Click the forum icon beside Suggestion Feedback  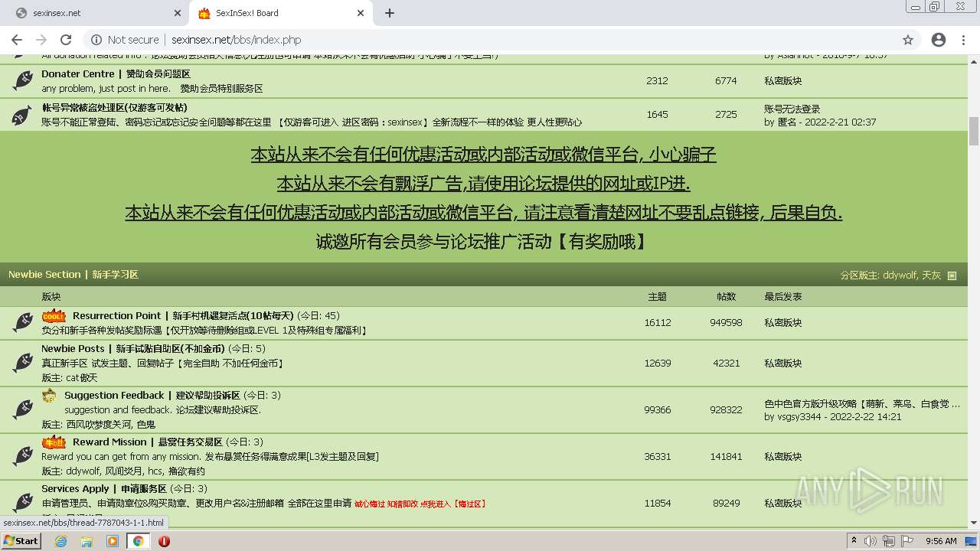tap(23, 409)
